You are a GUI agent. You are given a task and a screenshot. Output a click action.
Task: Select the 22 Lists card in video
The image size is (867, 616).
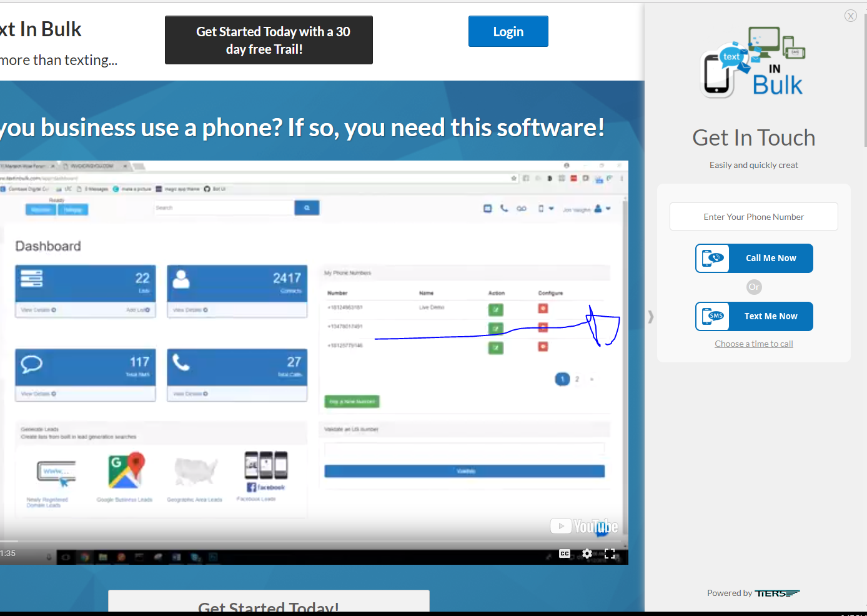coord(86,291)
